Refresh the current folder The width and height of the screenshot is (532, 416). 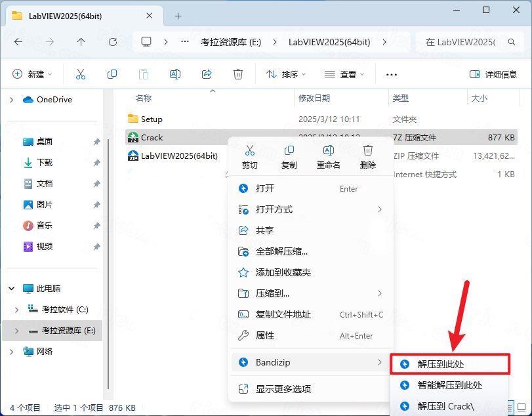(113, 42)
